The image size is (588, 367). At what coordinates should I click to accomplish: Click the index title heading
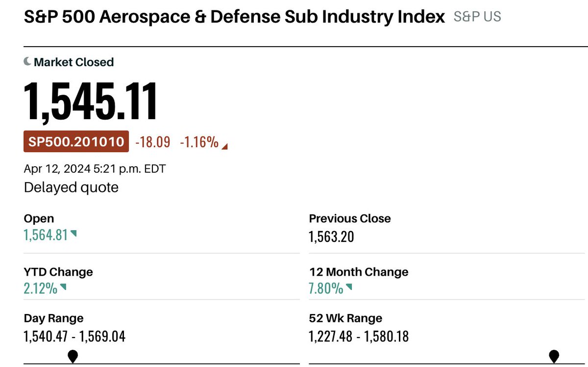(234, 17)
